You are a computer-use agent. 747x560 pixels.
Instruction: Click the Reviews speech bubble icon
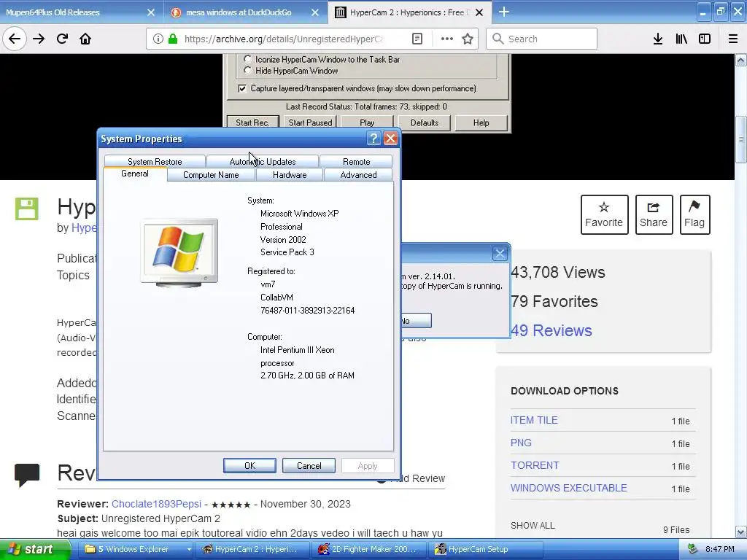click(x=27, y=475)
